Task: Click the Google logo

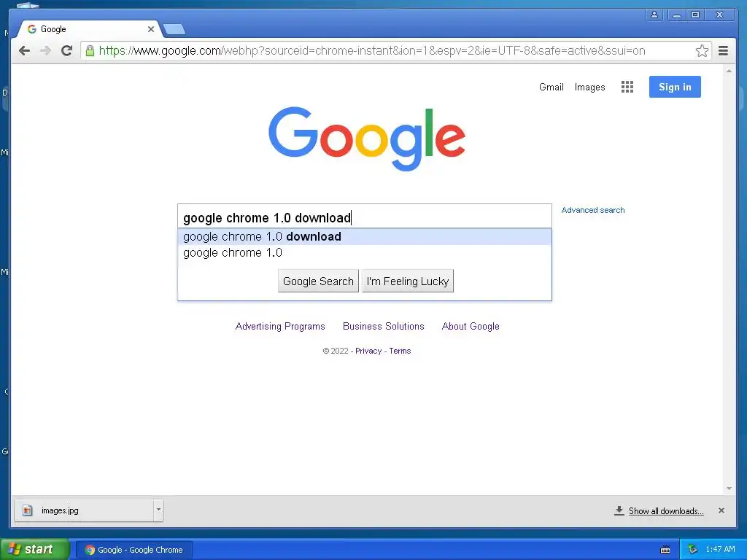Action: point(367,138)
